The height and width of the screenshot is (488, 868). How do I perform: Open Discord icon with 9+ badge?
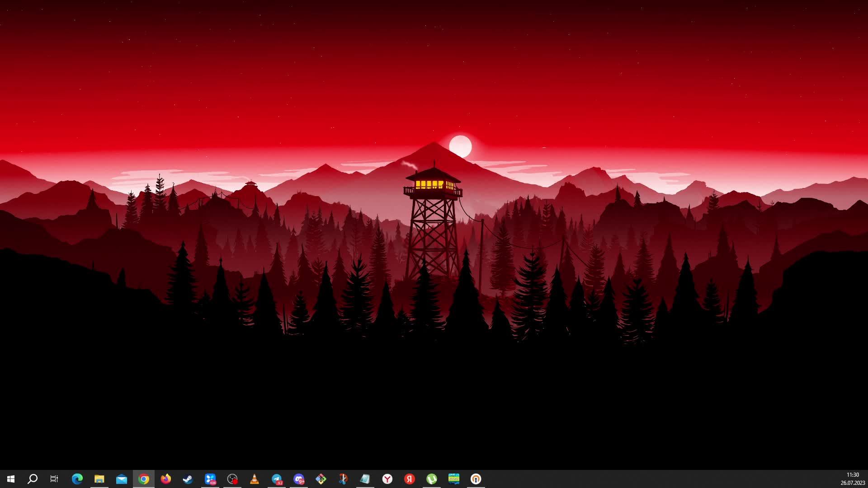tap(299, 479)
